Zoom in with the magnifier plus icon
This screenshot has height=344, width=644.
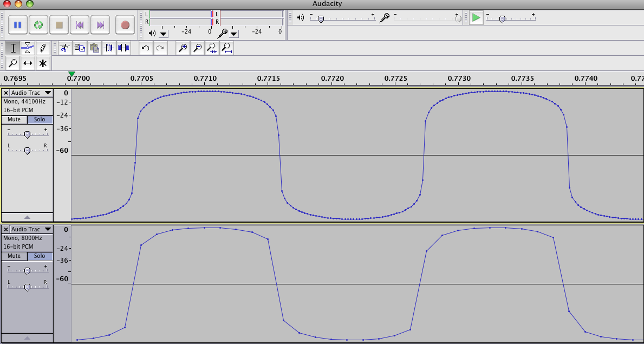click(183, 48)
